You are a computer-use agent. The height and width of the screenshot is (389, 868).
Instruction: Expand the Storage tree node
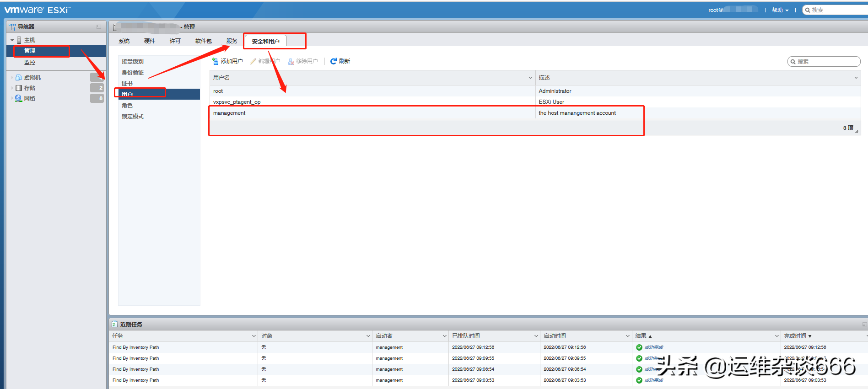[x=12, y=88]
